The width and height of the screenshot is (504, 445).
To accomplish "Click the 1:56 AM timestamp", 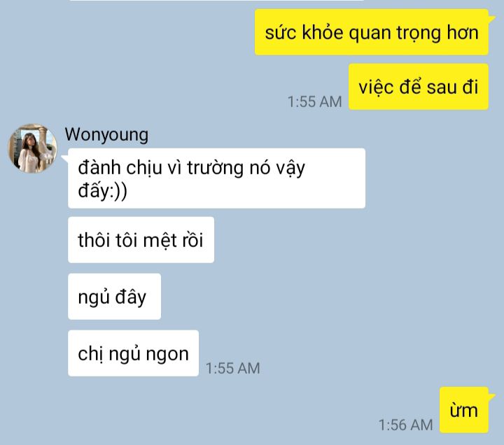I will [x=405, y=425].
